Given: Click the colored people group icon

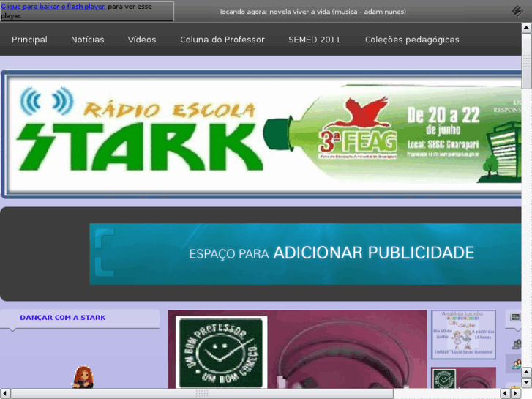Looking at the screenshot, I should pos(517,365).
